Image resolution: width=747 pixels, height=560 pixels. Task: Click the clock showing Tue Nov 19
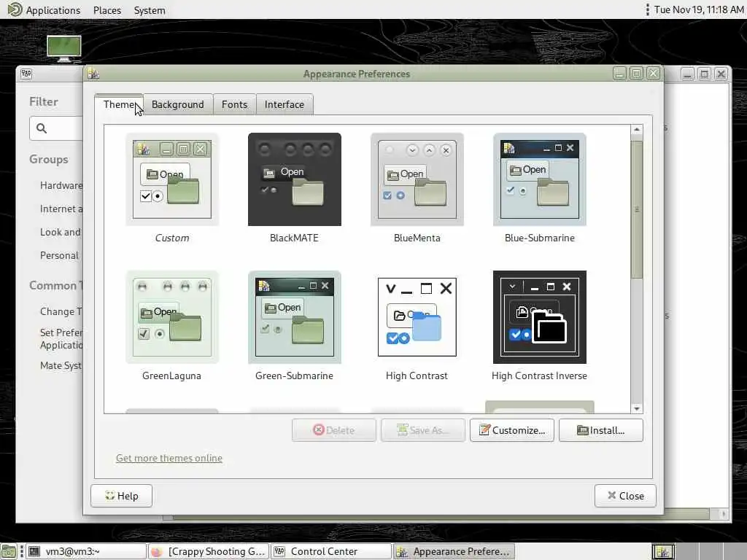(698, 9)
